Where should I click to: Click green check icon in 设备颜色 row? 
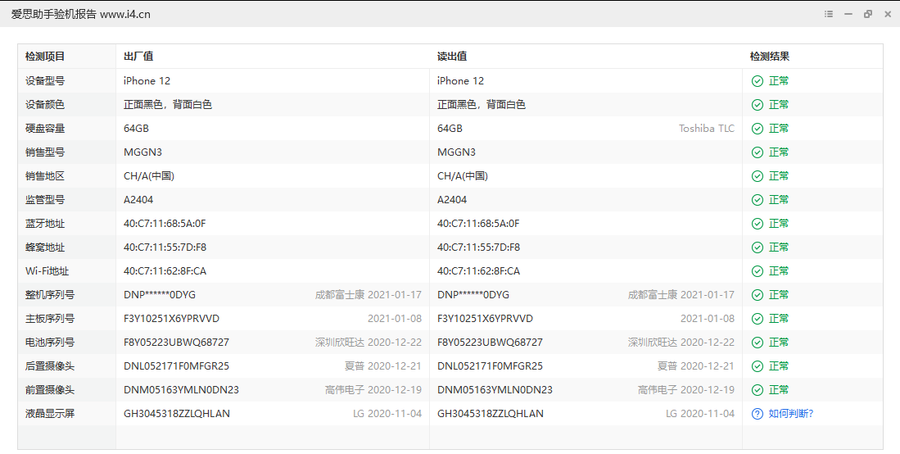pos(757,104)
